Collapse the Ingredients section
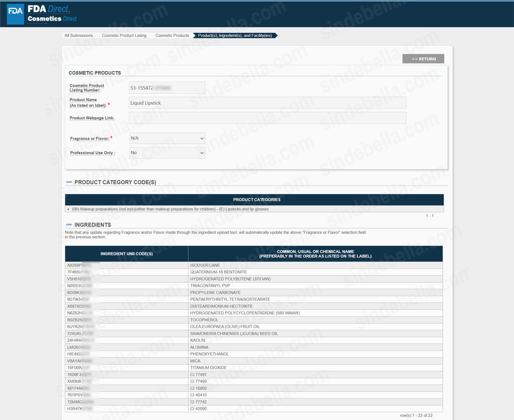Screen dimensions: 514x420 click(69, 225)
